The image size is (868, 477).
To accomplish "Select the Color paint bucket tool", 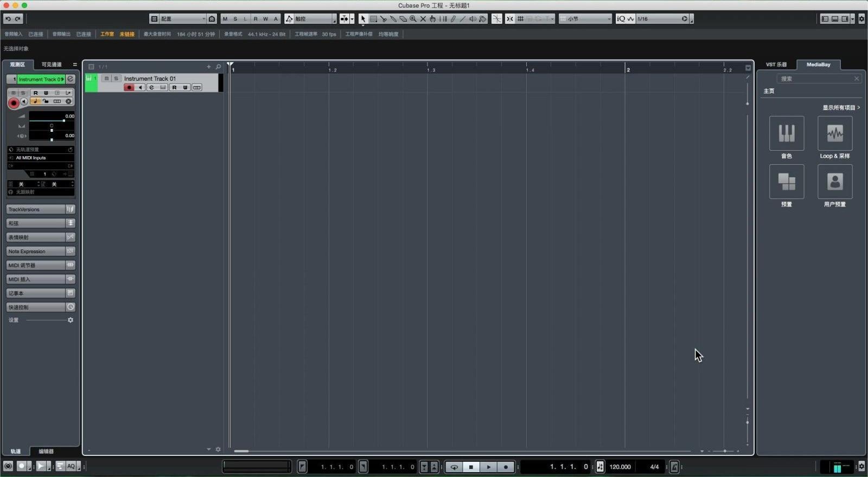I will [483, 19].
